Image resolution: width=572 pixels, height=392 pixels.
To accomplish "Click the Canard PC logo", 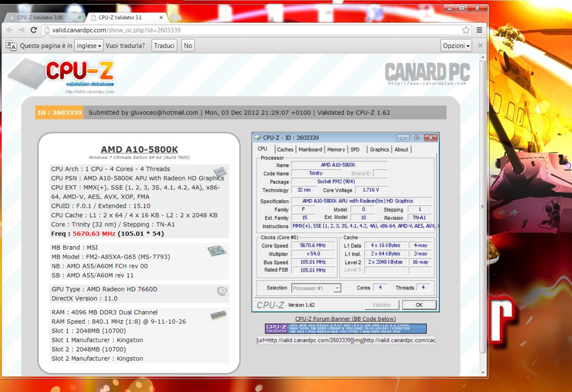I will tap(427, 74).
